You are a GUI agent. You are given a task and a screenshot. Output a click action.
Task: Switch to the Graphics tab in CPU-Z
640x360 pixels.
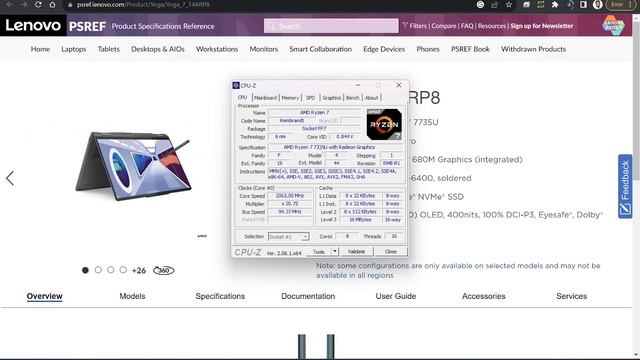point(331,98)
